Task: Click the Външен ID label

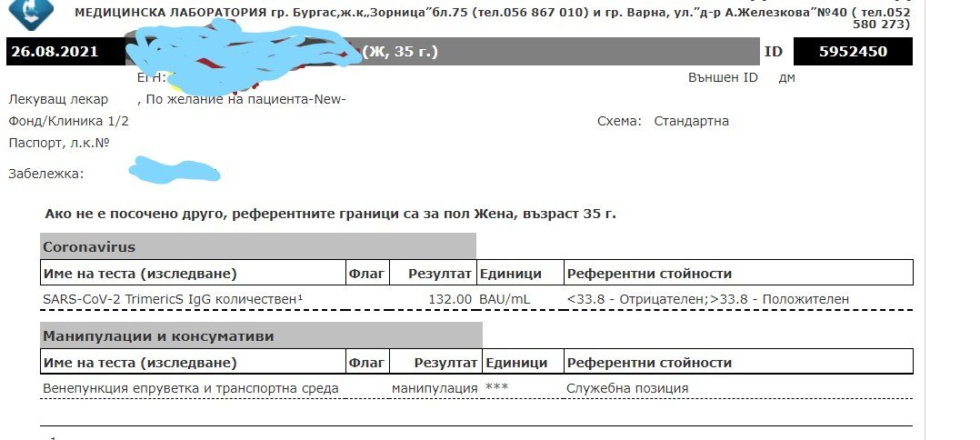Action: tap(723, 78)
